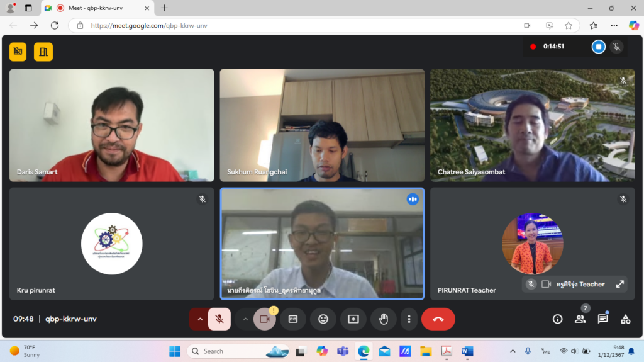
Task: Expand audio settings arrow beside microphone
Action: coord(199,319)
